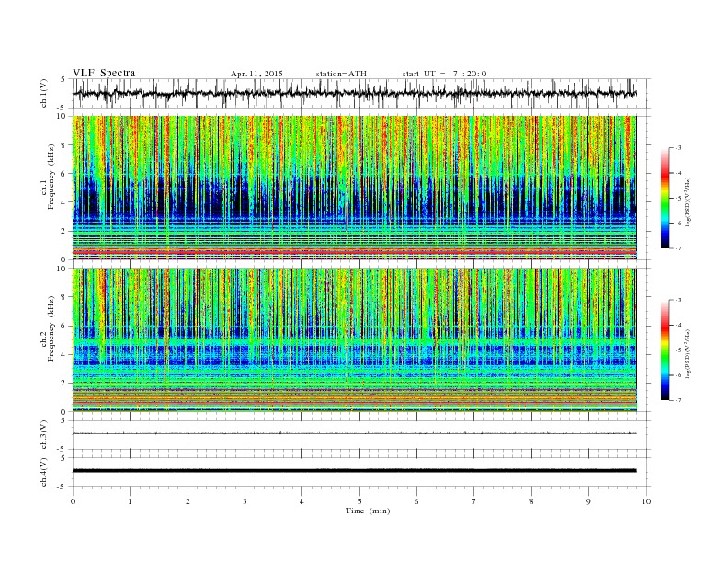
Task: Click the ch.2 colorbar 'log(PSD)(V²/Hz)' label
Action: (688, 353)
